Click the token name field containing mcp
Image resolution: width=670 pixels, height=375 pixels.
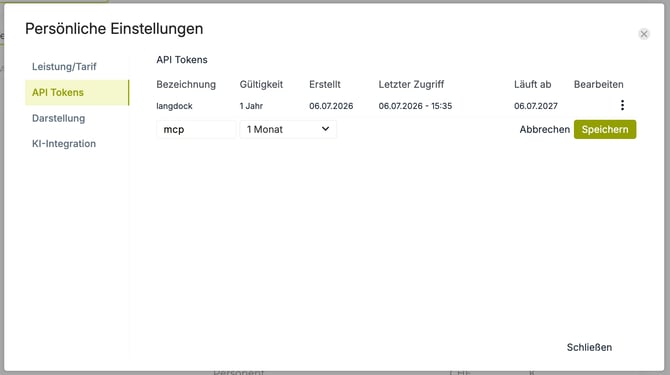coord(196,129)
